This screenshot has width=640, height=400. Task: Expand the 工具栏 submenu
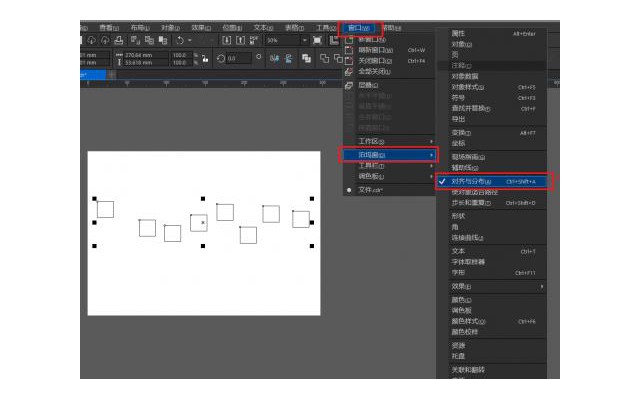[389, 166]
